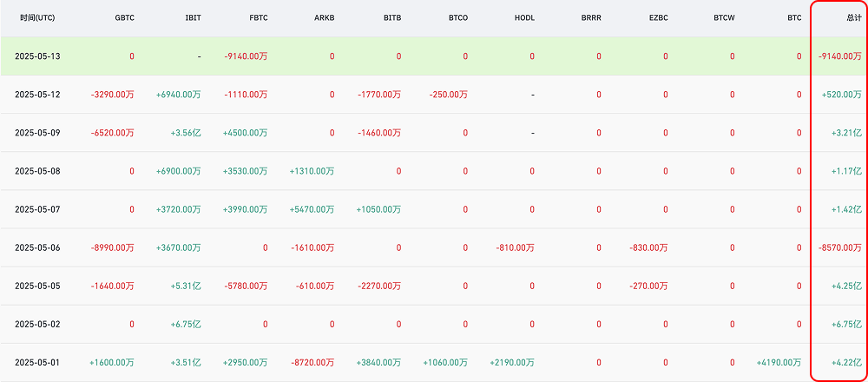This screenshot has height=382, width=868.
Task: Click GBTC value +1600.00万
Action: pyautogui.click(x=112, y=363)
